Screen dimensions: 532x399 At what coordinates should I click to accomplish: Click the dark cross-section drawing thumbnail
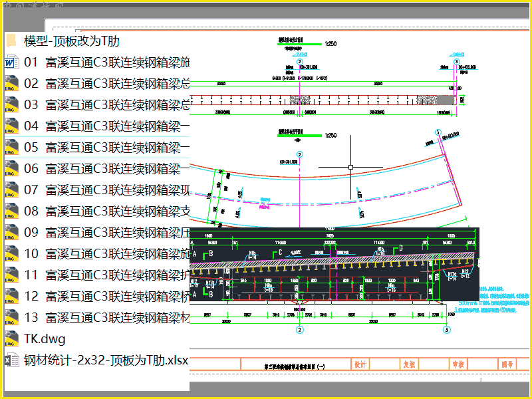[x=334, y=265]
